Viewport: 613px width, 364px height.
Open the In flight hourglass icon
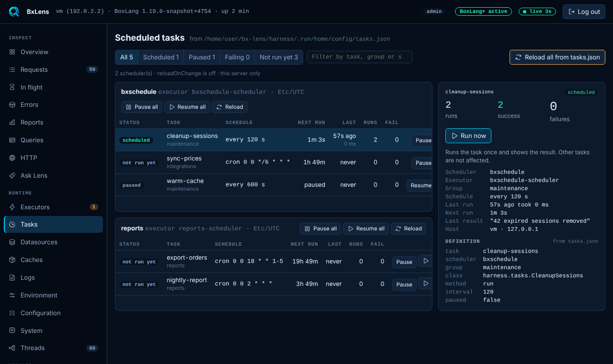12,87
